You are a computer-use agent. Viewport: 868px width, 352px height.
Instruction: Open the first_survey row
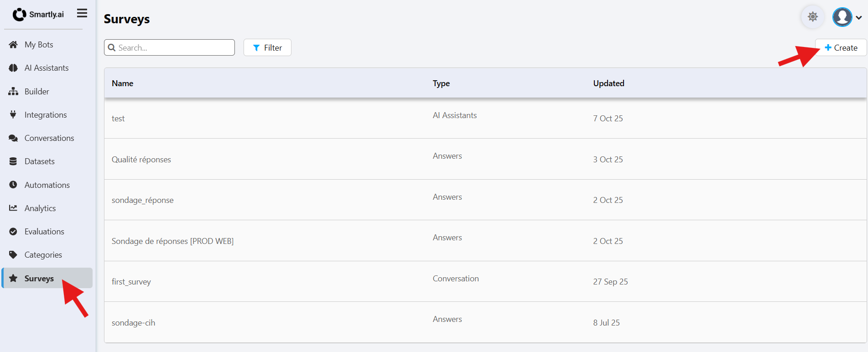coord(131,282)
